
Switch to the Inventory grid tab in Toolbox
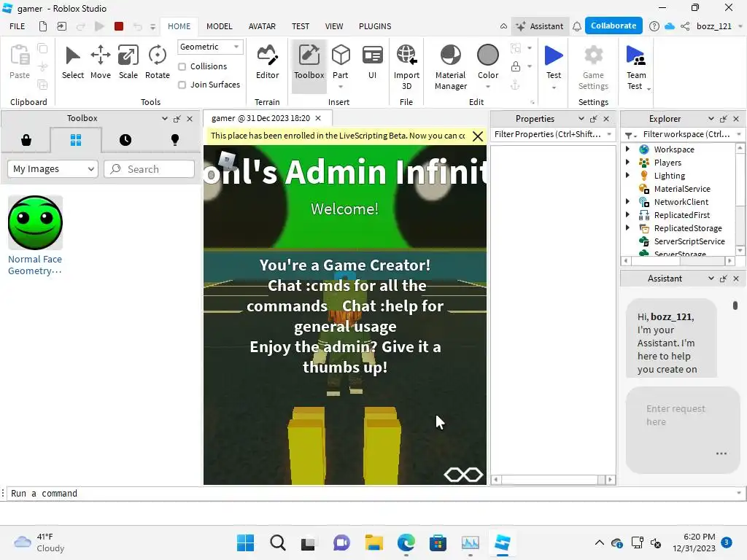pos(76,140)
